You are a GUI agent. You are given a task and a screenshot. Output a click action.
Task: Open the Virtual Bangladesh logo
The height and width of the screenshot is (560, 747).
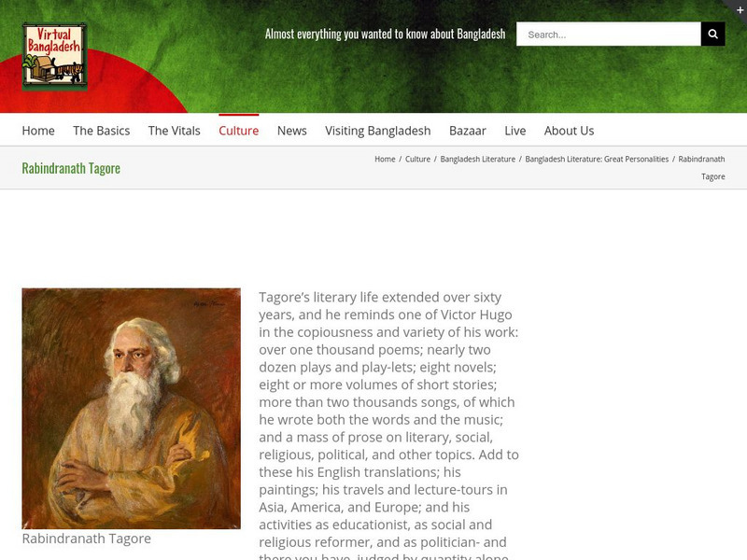coord(54,57)
